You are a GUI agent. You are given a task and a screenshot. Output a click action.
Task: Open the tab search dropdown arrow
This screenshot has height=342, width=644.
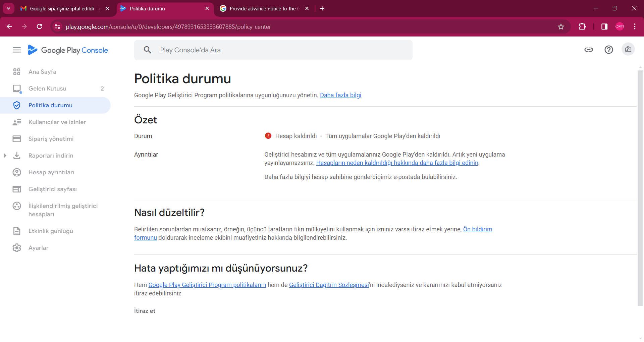point(8,8)
